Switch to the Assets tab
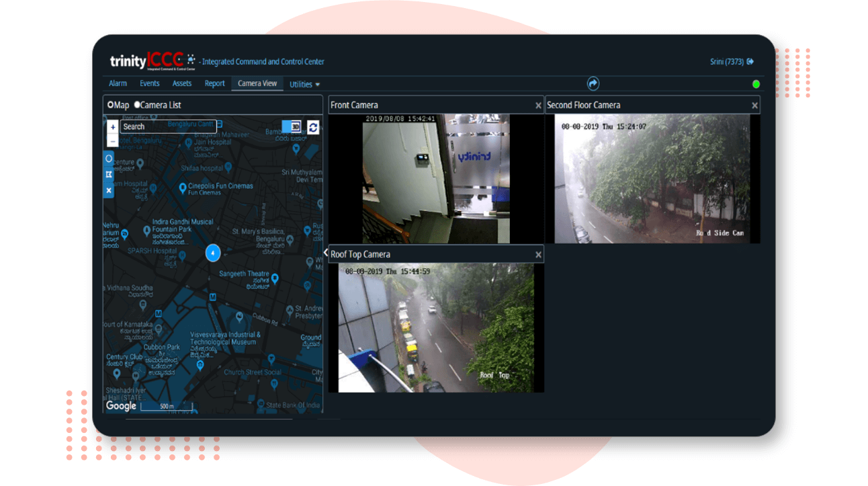The height and width of the screenshot is (486, 868). [x=181, y=84]
